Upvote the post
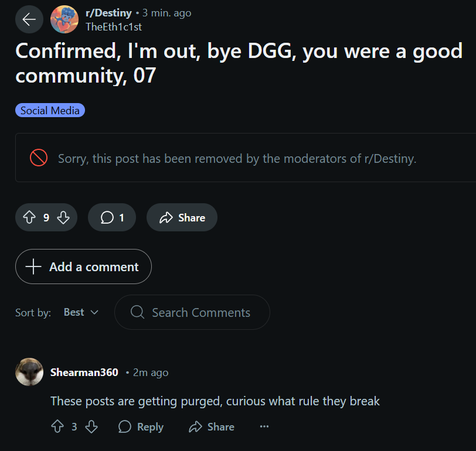Screen dimensions: 476x451 pyautogui.click(x=29, y=218)
